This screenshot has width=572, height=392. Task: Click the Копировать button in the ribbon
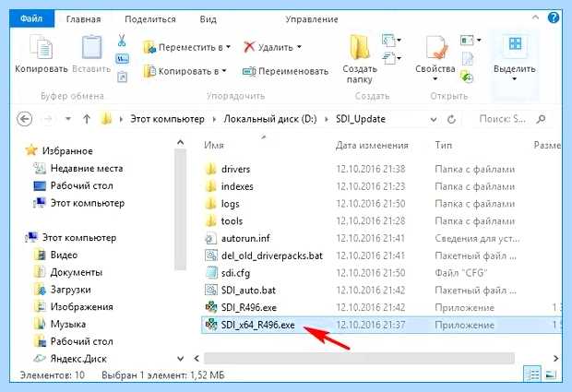coord(42,54)
